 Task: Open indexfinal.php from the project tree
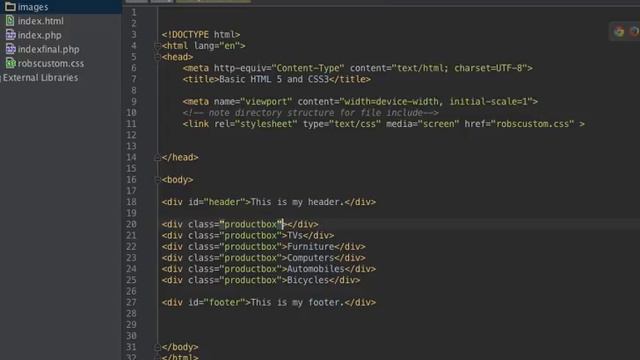tap(49, 49)
